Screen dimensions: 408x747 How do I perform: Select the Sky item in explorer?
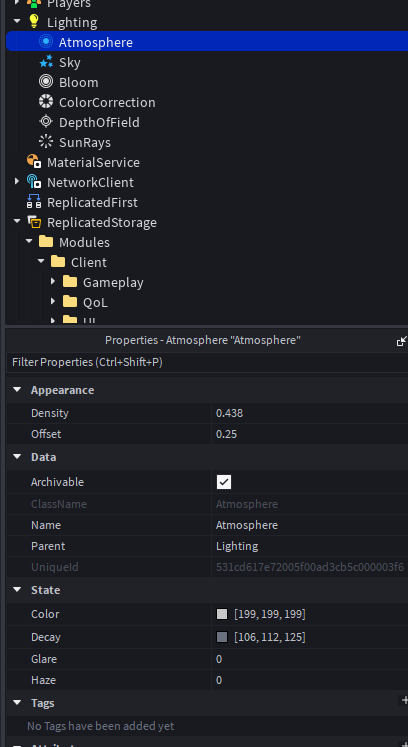tap(70, 62)
